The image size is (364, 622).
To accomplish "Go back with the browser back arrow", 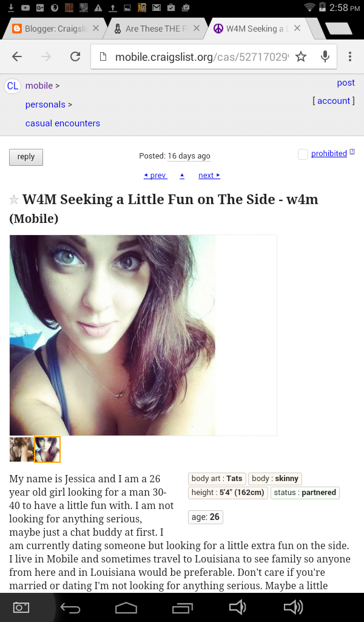I will pos(16,56).
